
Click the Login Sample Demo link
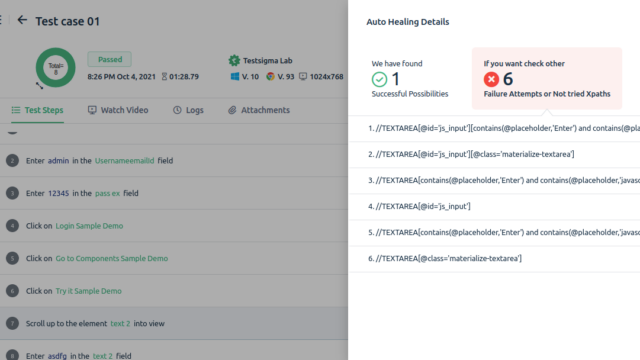(89, 226)
